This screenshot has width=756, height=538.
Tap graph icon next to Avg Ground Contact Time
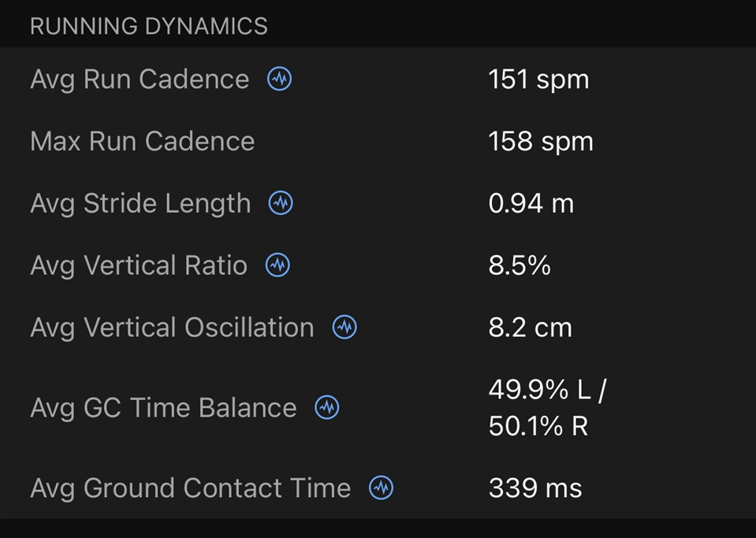[x=381, y=488]
